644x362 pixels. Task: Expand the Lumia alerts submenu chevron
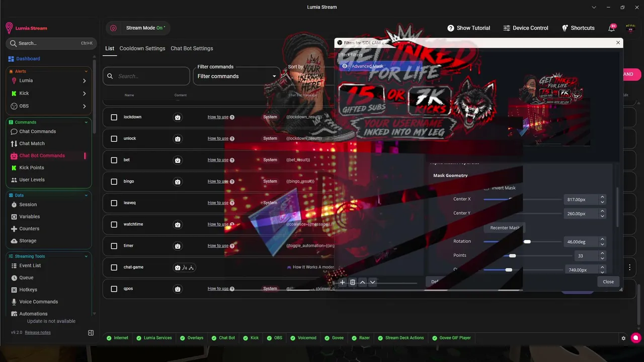coord(84,80)
